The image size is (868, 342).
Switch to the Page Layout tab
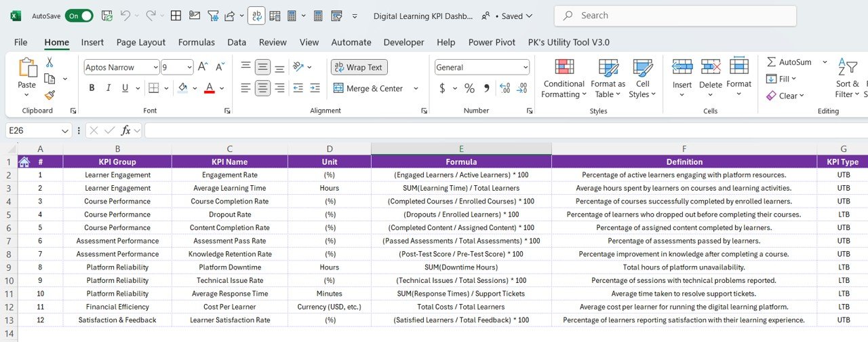tap(141, 42)
